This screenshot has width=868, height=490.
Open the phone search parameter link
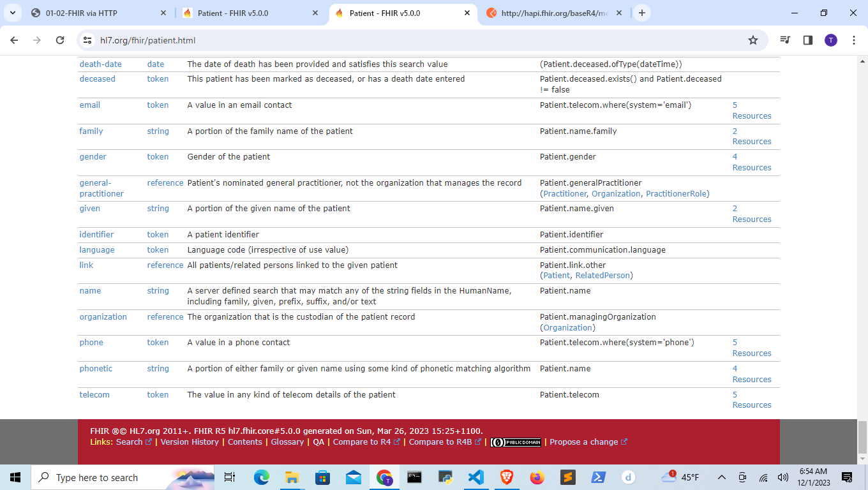coord(91,342)
